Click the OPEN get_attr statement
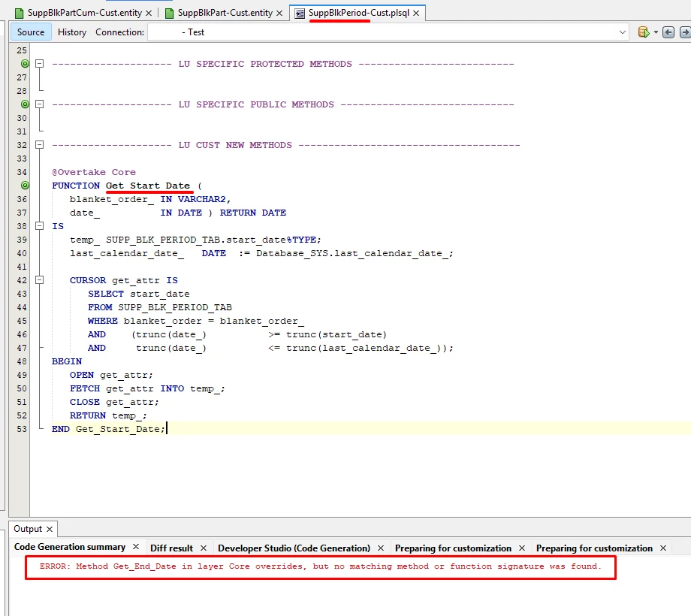The height and width of the screenshot is (616, 691). coord(111,375)
